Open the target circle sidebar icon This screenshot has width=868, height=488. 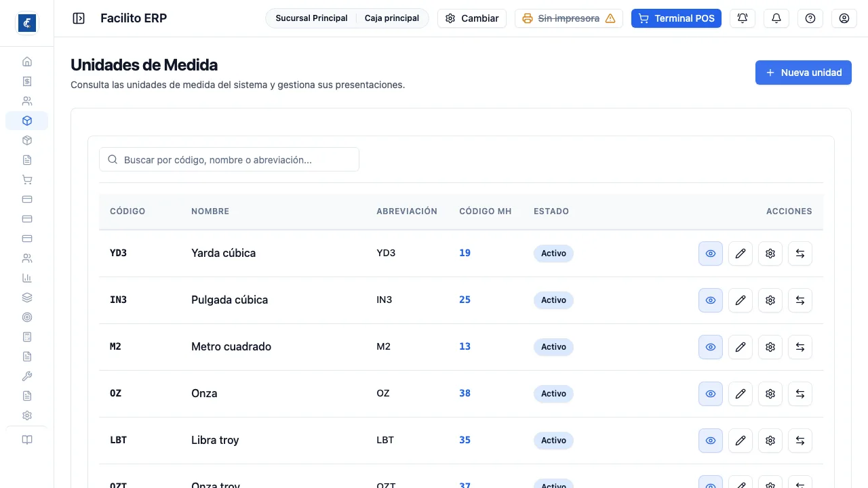(27, 317)
